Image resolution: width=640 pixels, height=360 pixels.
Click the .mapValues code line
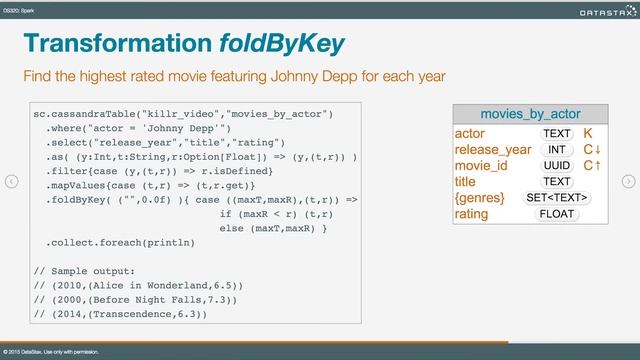[x=150, y=185]
